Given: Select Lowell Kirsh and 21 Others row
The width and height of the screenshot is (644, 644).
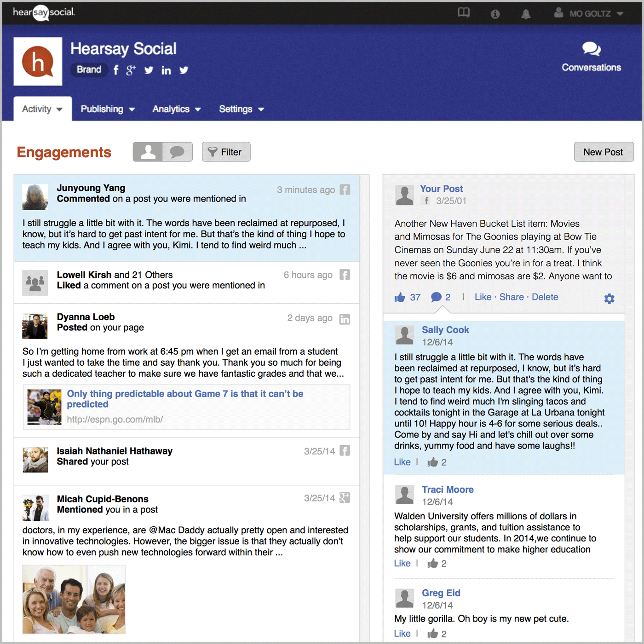Looking at the screenshot, I should tap(187, 282).
